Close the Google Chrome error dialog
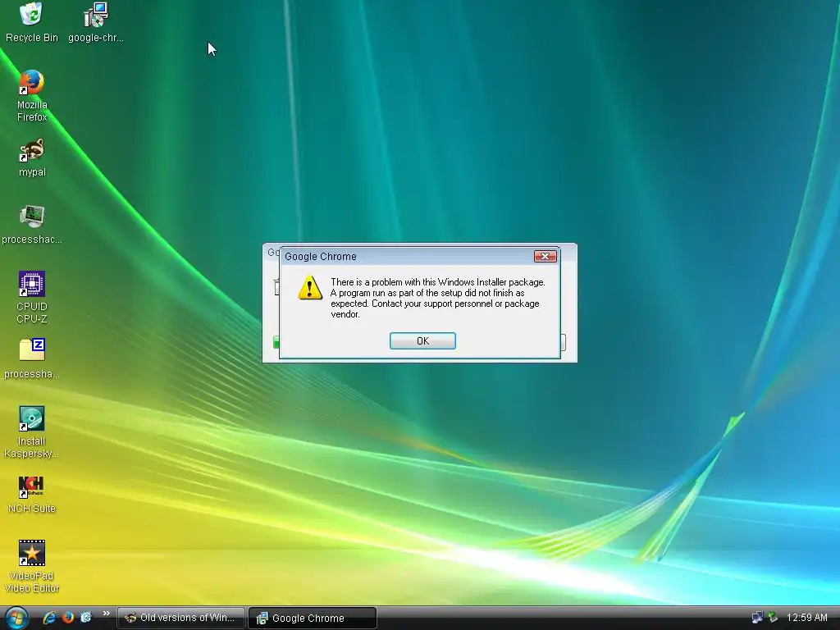840x630 pixels. pyautogui.click(x=546, y=256)
